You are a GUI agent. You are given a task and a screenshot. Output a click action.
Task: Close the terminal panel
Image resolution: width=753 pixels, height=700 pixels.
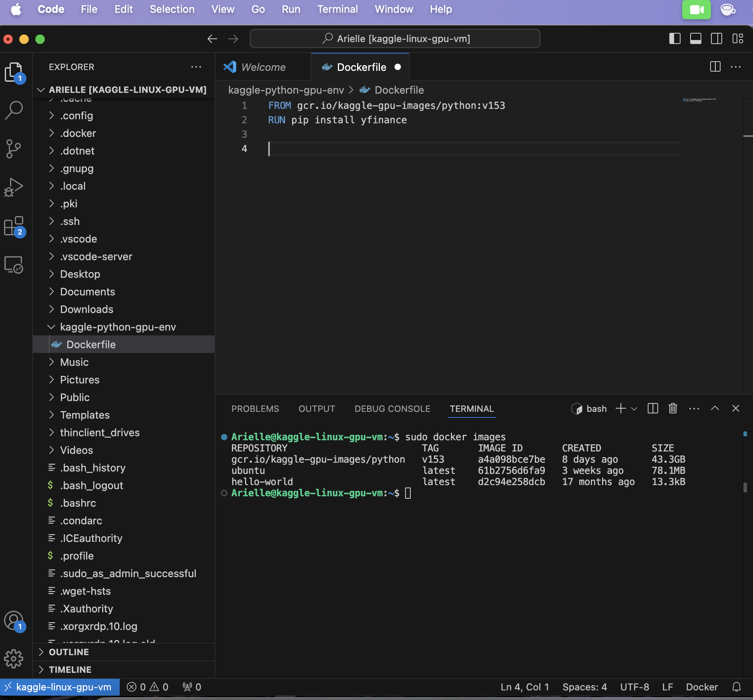pos(736,409)
